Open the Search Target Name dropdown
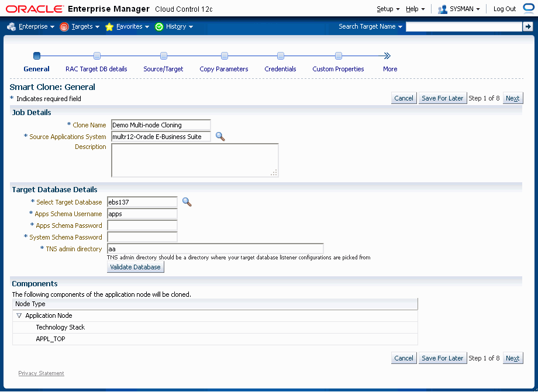Image resolution: width=538 pixels, height=392 pixels. tap(370, 26)
